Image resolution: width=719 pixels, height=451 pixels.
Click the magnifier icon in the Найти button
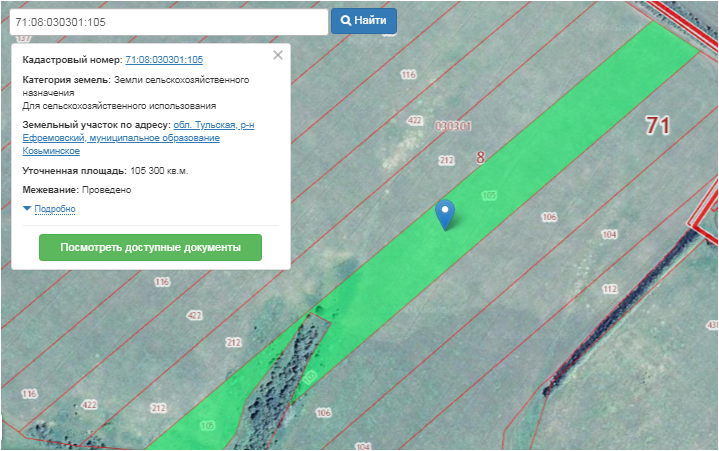(345, 20)
